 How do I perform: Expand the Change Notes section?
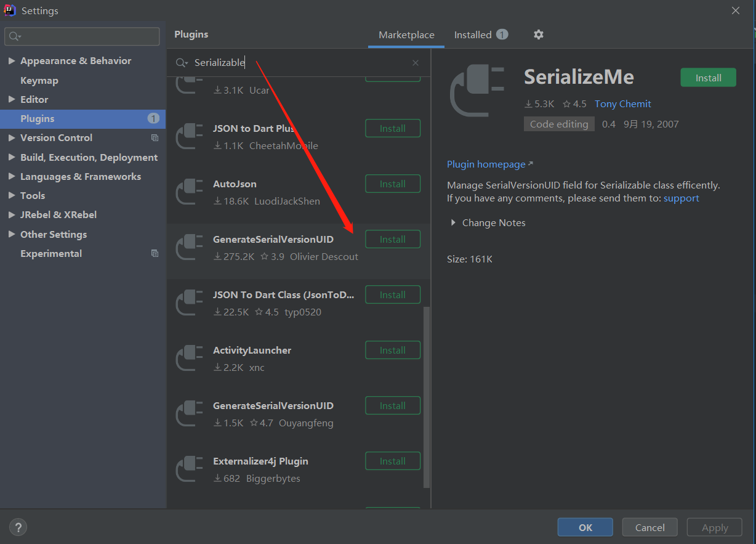click(454, 223)
